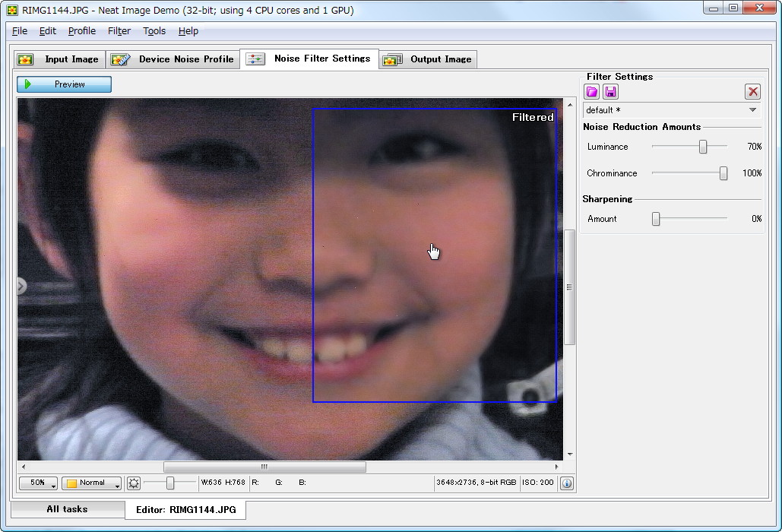Click the Noise Filter Settings tab icon

click(255, 58)
